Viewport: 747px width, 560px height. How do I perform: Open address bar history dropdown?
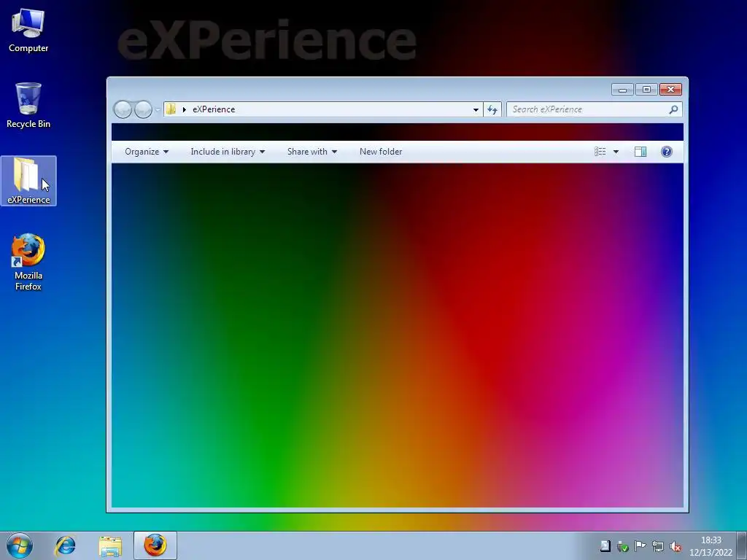pos(476,109)
